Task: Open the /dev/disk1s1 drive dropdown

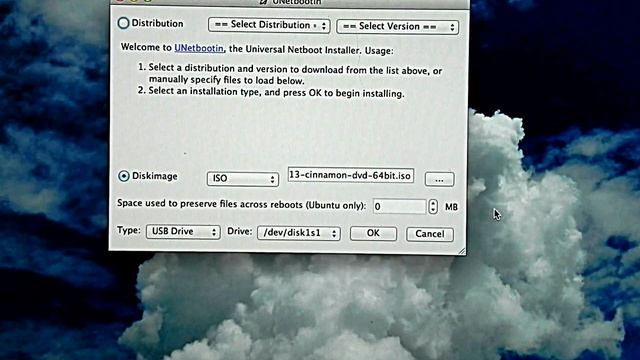Action: [x=298, y=233]
